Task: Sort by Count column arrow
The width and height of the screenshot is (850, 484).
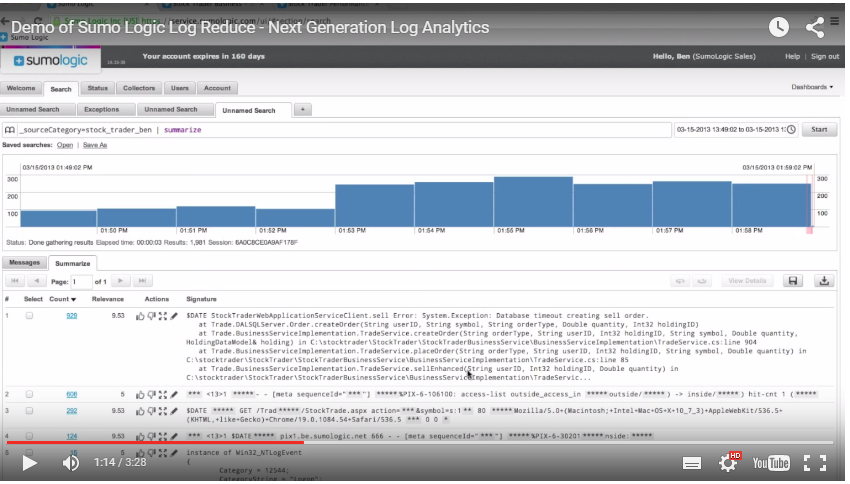Action: click(74, 300)
